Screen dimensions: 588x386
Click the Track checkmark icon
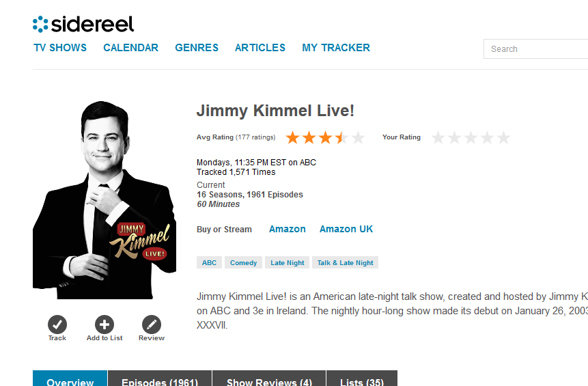pyautogui.click(x=57, y=325)
